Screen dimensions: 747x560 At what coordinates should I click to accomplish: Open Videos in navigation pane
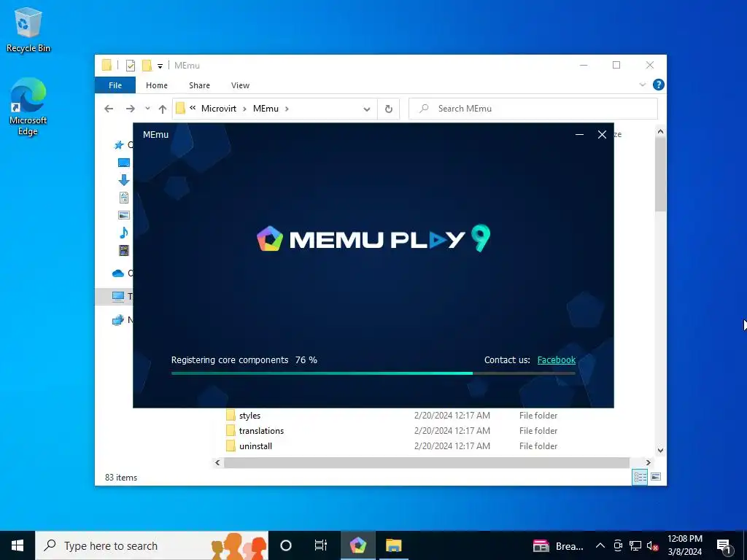coord(124,250)
